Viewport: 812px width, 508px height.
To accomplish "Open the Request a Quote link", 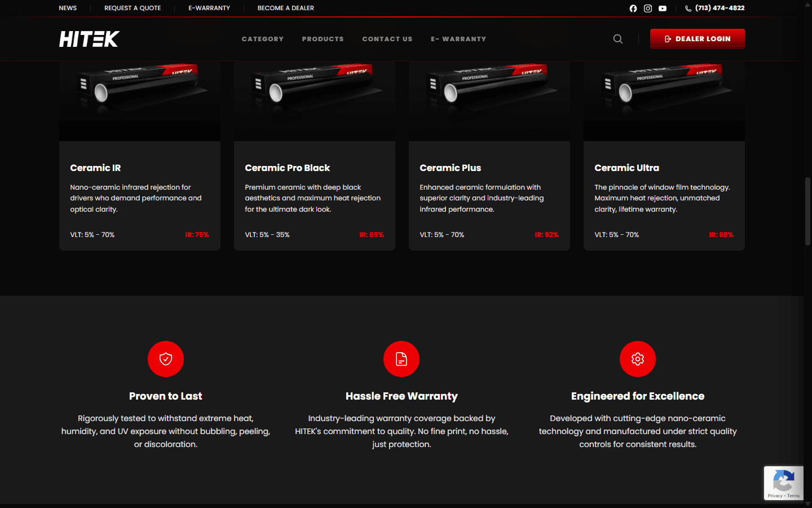I will (133, 8).
